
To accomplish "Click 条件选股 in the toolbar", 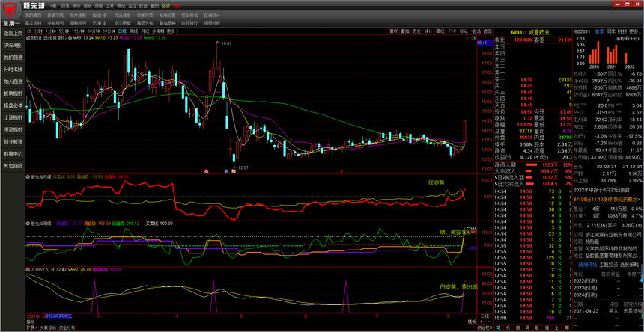I will 78,15.
